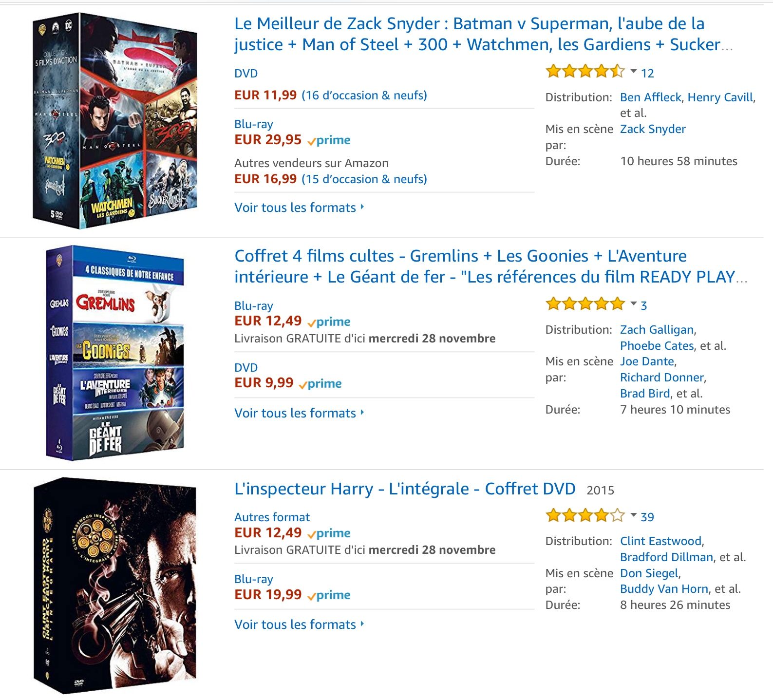Click director Zack Snyder link
Viewport: 773px width, 700px height.
652,129
